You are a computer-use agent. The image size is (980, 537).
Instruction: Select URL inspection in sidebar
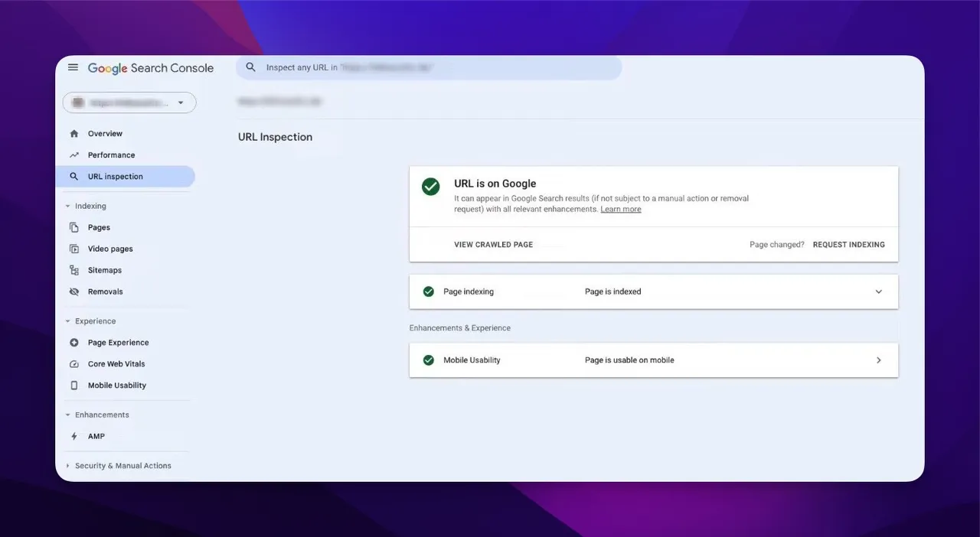click(125, 177)
